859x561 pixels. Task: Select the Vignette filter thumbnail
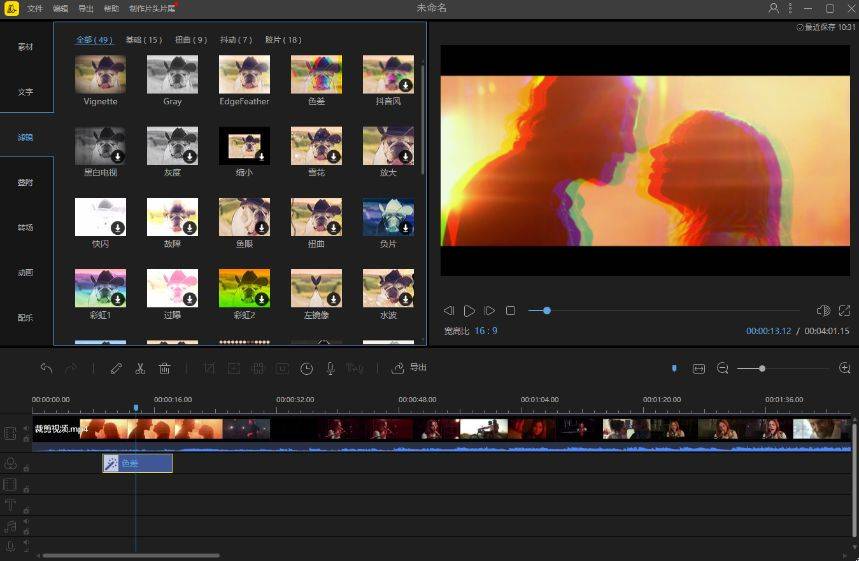100,74
